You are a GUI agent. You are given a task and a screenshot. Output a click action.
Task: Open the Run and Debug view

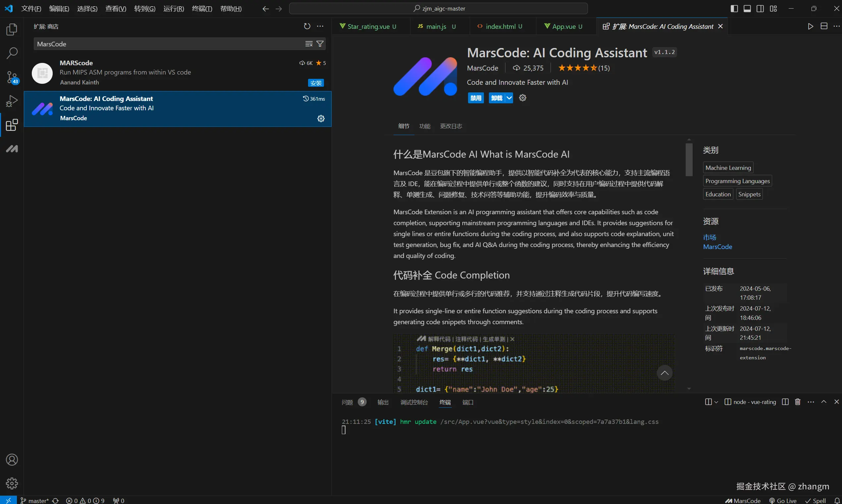tap(12, 101)
